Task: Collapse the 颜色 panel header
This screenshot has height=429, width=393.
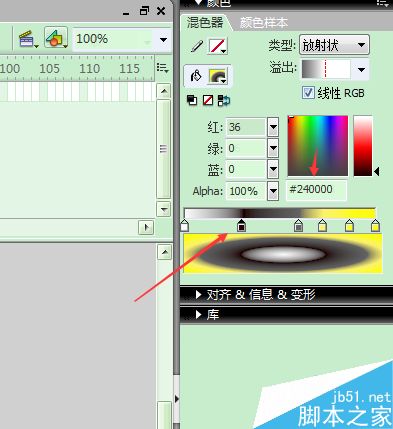Action: [198, 3]
